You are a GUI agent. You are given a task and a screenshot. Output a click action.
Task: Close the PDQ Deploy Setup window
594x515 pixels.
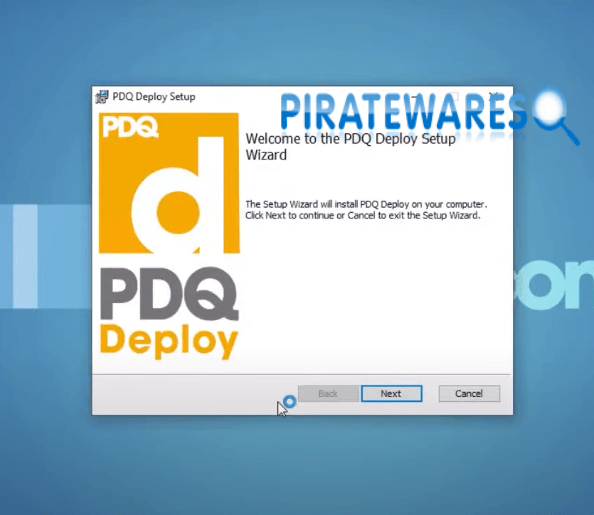point(494,96)
